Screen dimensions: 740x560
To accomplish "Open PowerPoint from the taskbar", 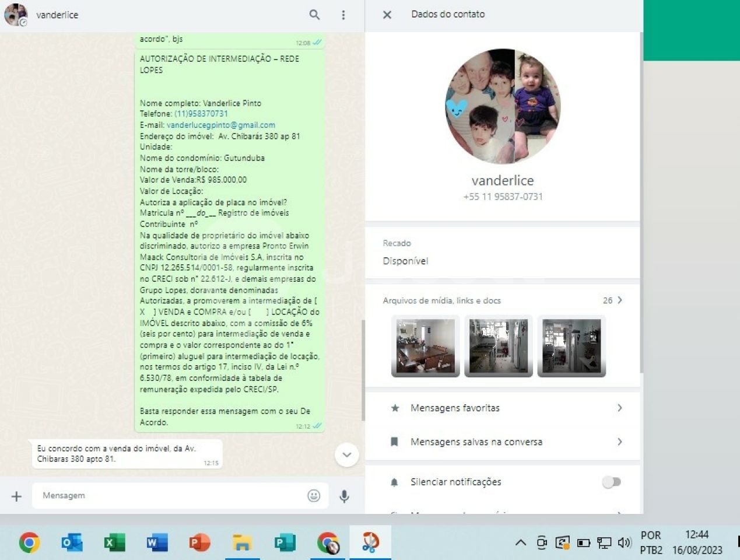I will coord(199,542).
